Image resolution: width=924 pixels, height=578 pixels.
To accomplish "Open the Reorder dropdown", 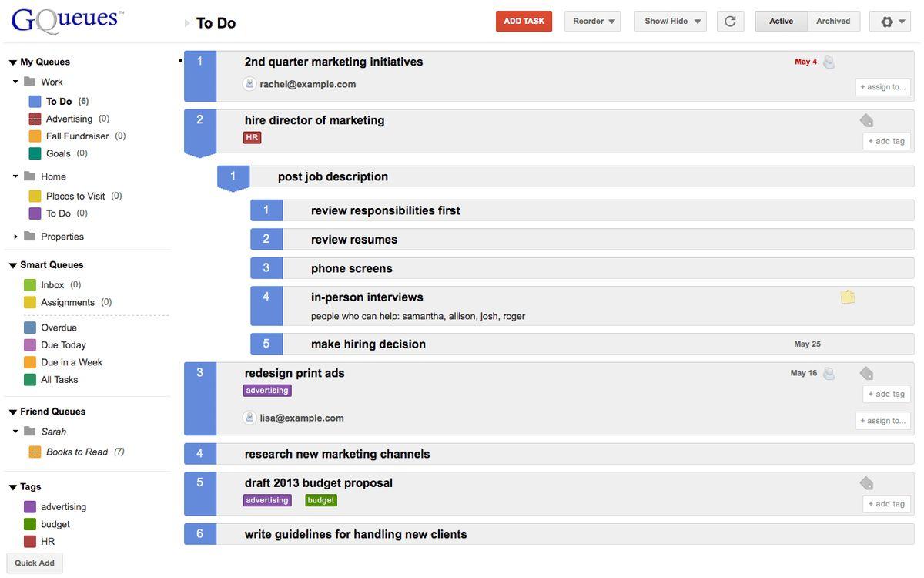I will click(595, 22).
